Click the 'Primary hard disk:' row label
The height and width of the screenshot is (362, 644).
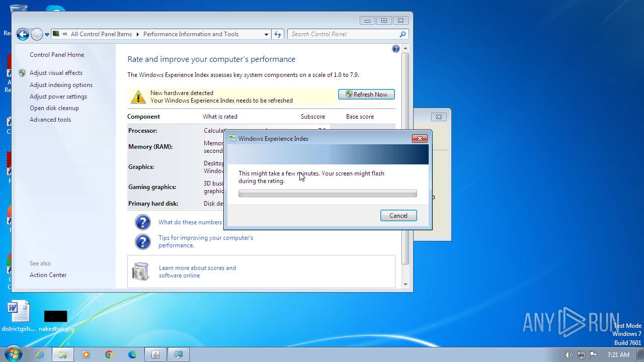[x=153, y=204]
